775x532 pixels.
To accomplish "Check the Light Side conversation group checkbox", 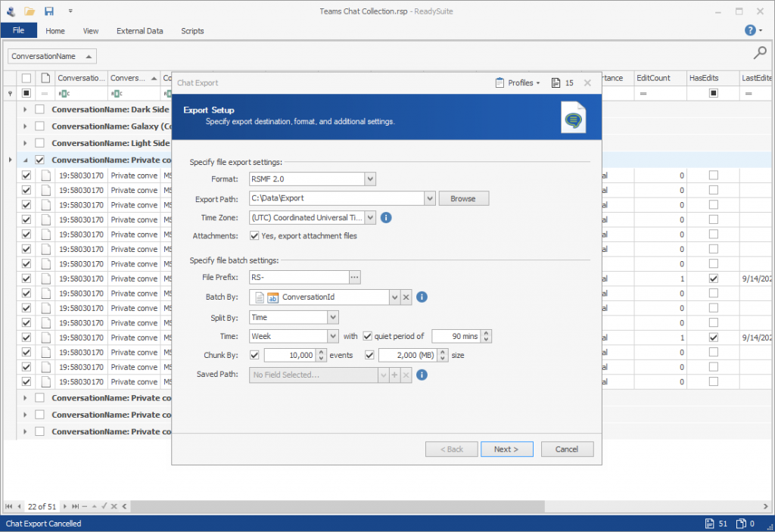I will click(x=39, y=143).
